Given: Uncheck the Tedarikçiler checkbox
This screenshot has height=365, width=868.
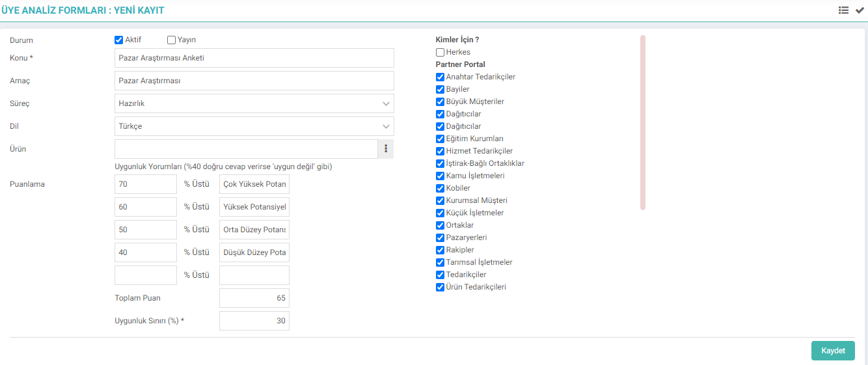Looking at the screenshot, I should (x=441, y=275).
